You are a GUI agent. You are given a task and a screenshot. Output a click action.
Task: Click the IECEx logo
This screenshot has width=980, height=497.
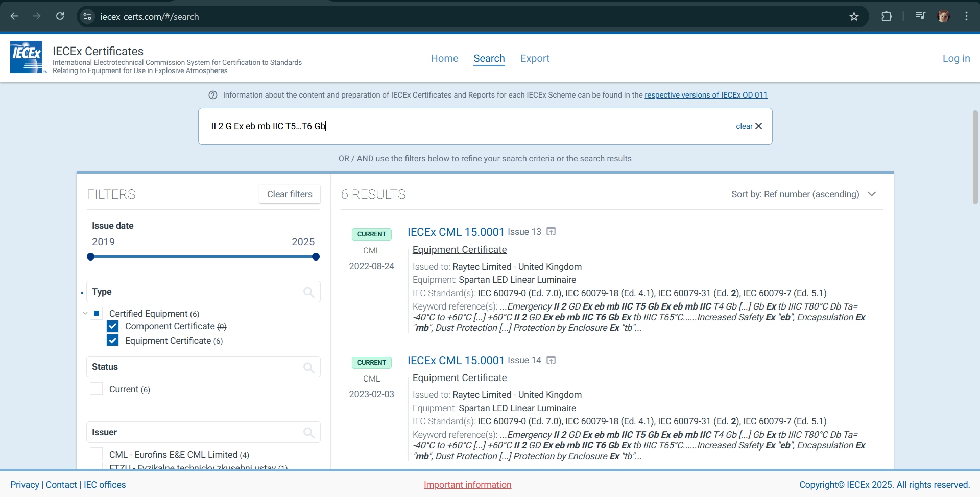[x=27, y=57]
